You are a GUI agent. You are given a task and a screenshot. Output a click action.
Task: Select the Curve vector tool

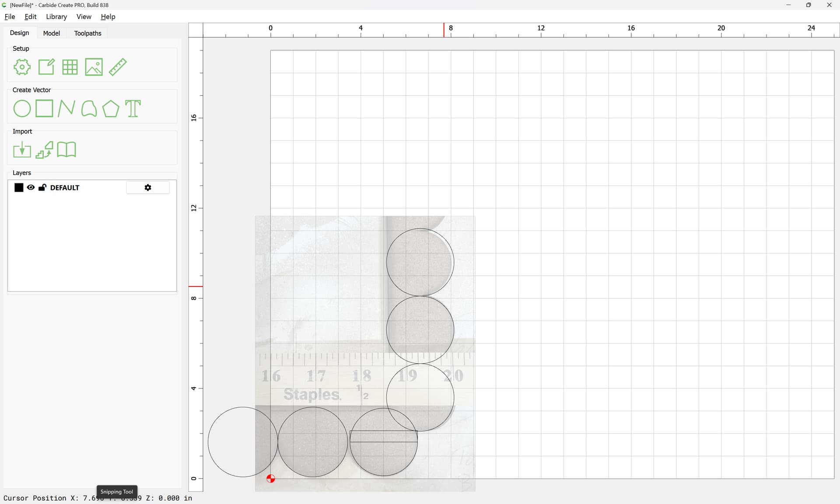[x=89, y=108]
